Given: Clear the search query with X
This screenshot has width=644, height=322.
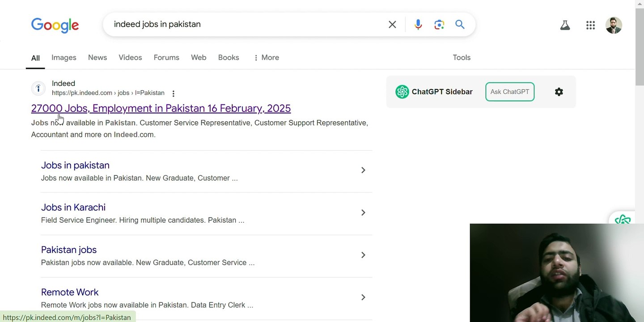Looking at the screenshot, I should tap(392, 25).
